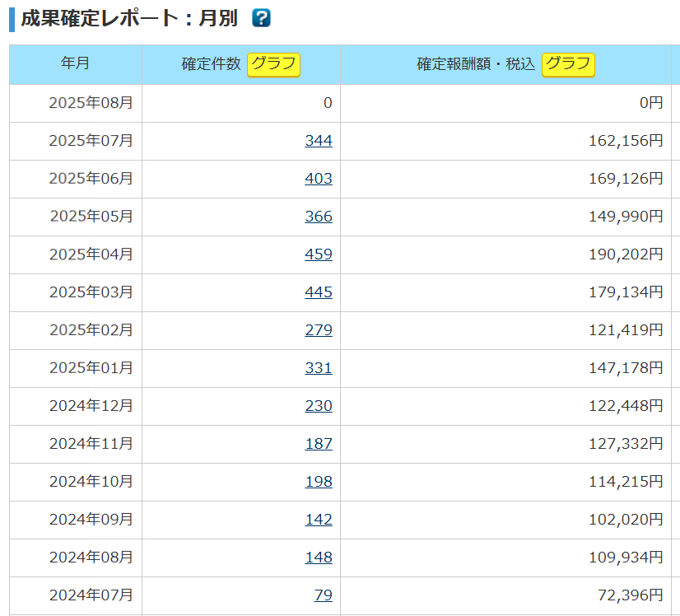Open the 403 count link for 2025年06月
680x616 pixels.
(x=318, y=179)
